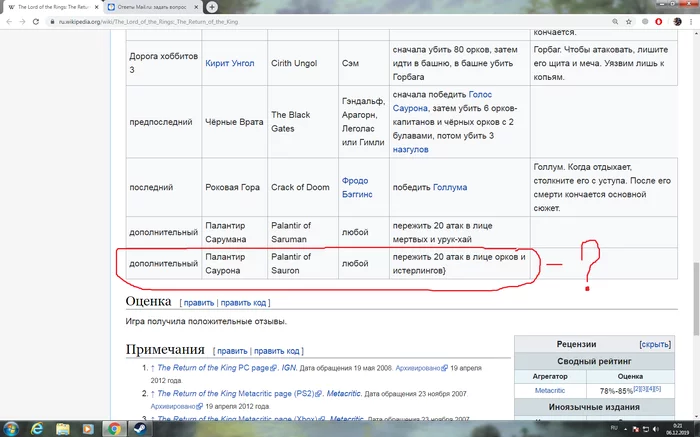Click the red Opera extension icon
The image size is (700, 437).
tap(658, 21)
